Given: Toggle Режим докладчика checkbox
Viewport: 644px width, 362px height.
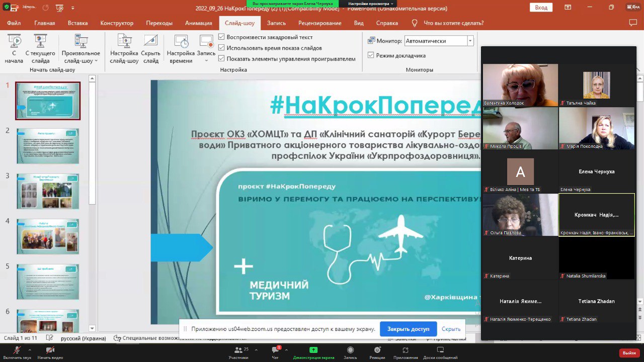Looking at the screenshot, I should point(371,55).
